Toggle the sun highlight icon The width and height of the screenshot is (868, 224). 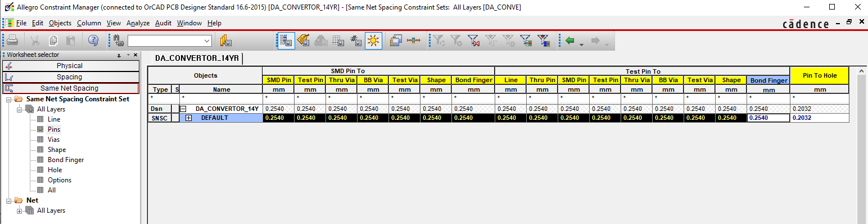(373, 41)
